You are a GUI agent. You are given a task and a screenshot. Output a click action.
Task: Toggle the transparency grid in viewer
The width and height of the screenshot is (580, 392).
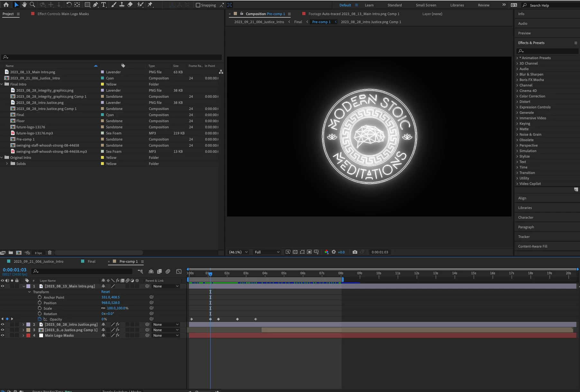295,252
